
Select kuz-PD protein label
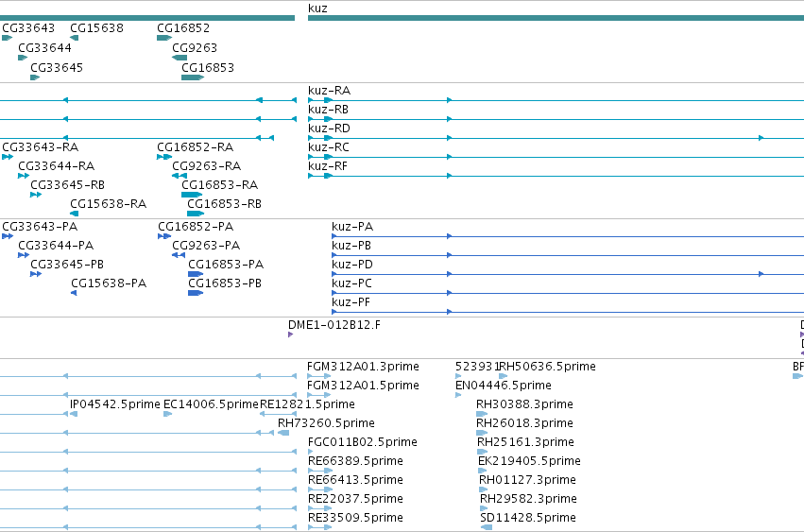(352, 265)
